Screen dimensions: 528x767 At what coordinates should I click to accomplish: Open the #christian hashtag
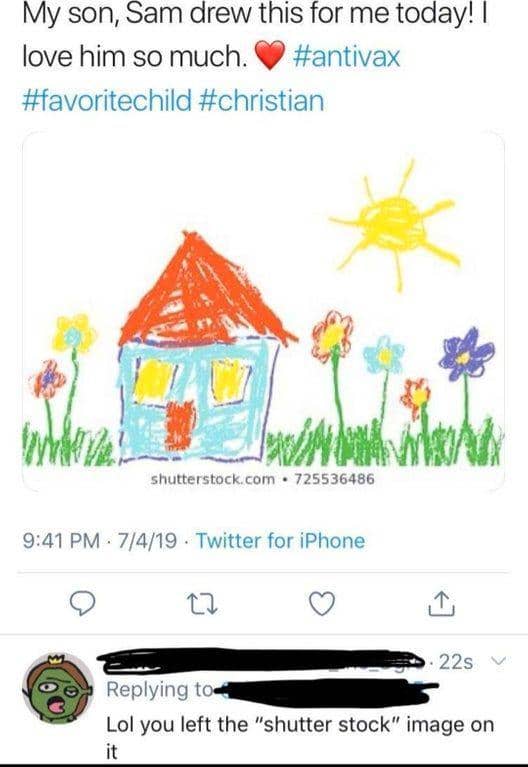tap(262, 101)
